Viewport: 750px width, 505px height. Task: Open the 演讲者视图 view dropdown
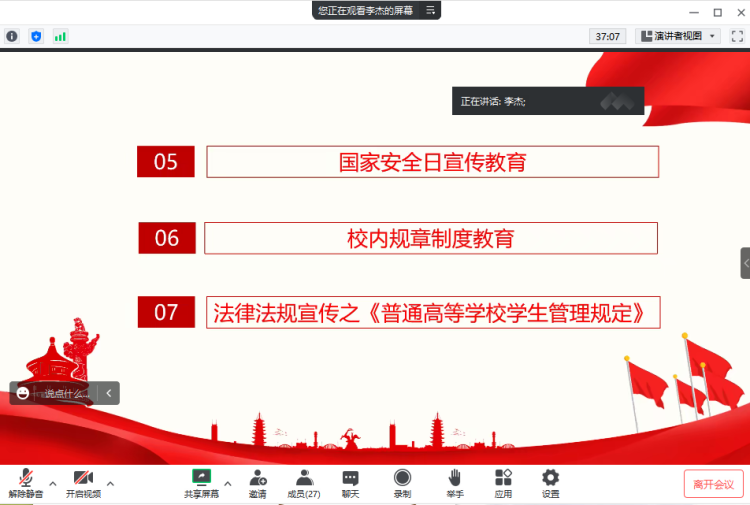pyautogui.click(x=678, y=36)
